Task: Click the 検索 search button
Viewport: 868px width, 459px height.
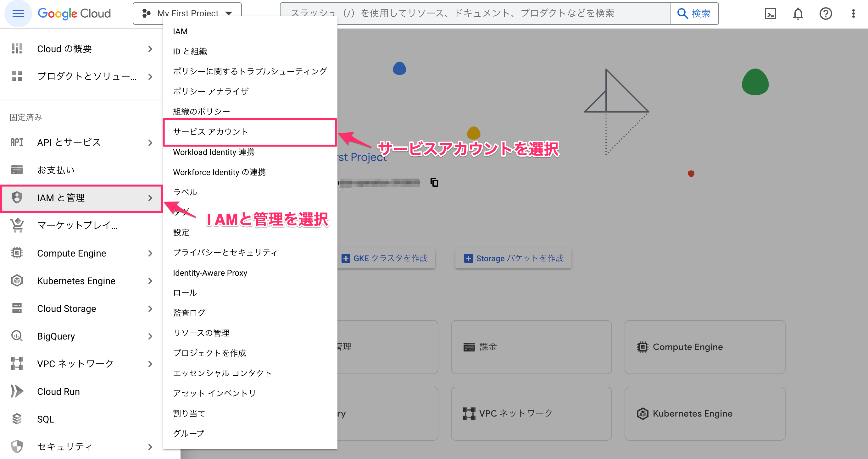Action: [x=694, y=14]
